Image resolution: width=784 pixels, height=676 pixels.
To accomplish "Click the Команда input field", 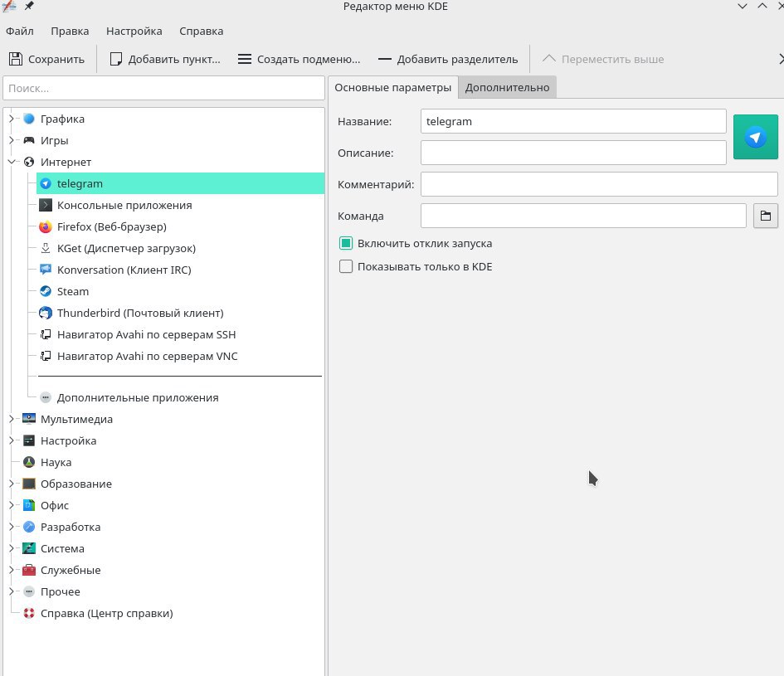I will 583,216.
